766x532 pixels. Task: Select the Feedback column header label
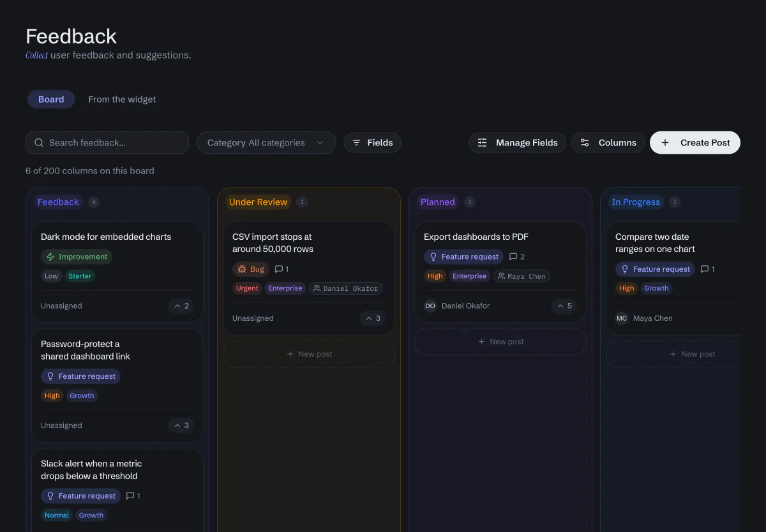[x=58, y=202]
